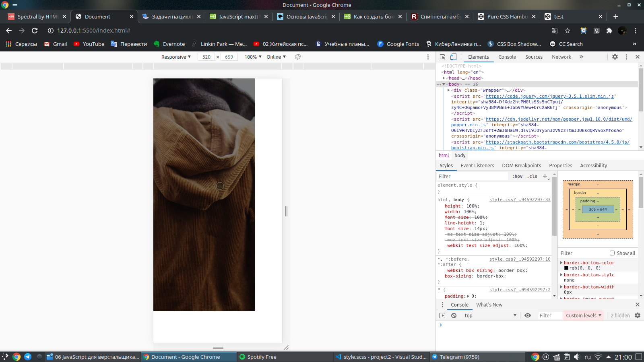Open the drawer three-dot menu
Viewport: 644px width, 362px height.
click(442, 304)
